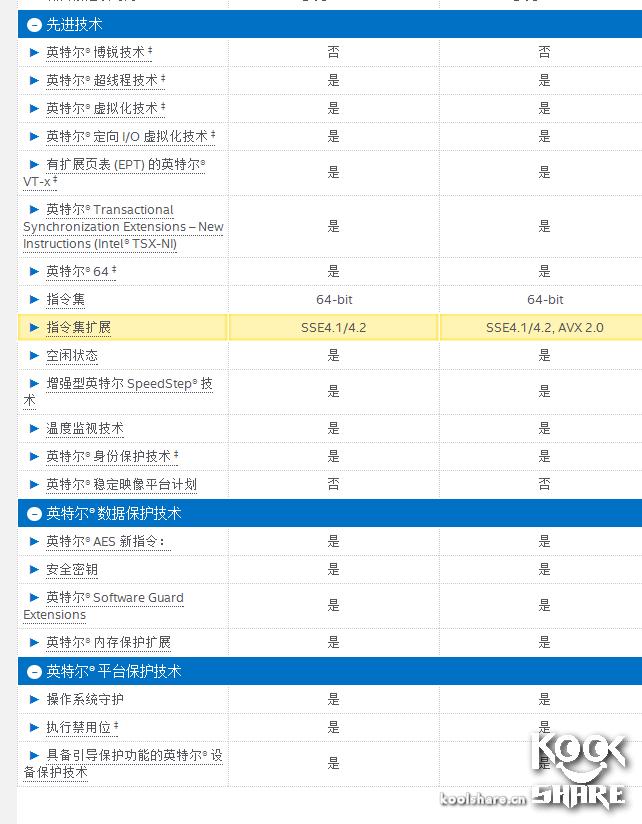Expand the arrow beside 指令集扩展

34,327
